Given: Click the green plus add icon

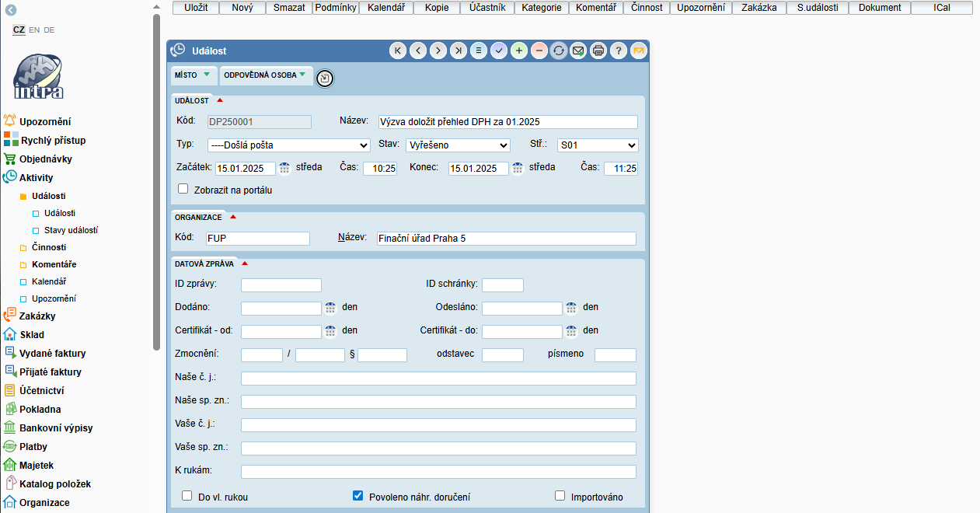Looking at the screenshot, I should tap(518, 51).
